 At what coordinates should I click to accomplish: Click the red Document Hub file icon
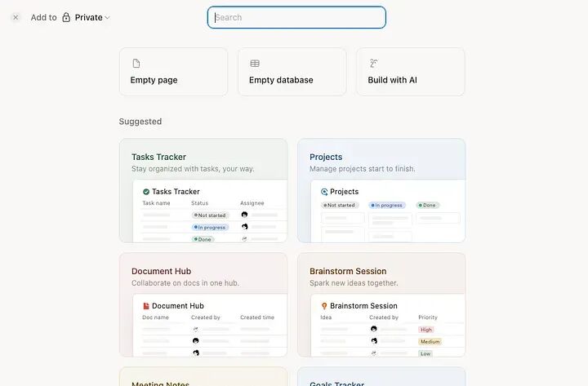[146, 306]
